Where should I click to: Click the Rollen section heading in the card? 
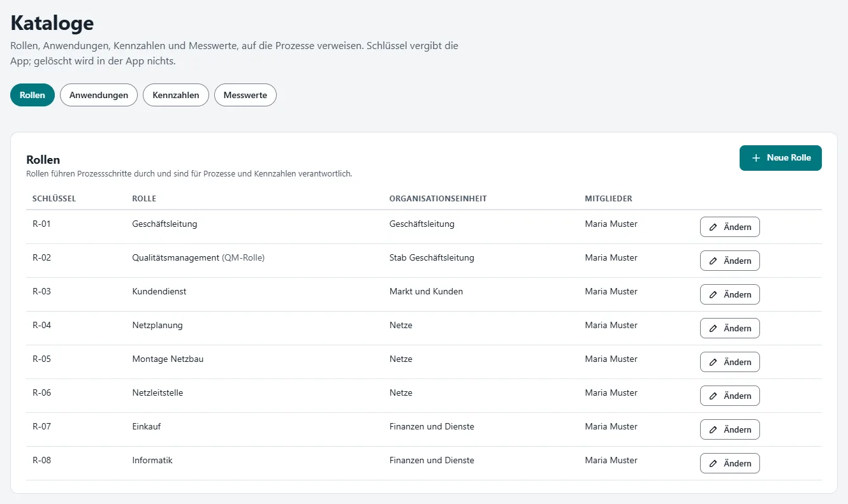click(x=43, y=160)
